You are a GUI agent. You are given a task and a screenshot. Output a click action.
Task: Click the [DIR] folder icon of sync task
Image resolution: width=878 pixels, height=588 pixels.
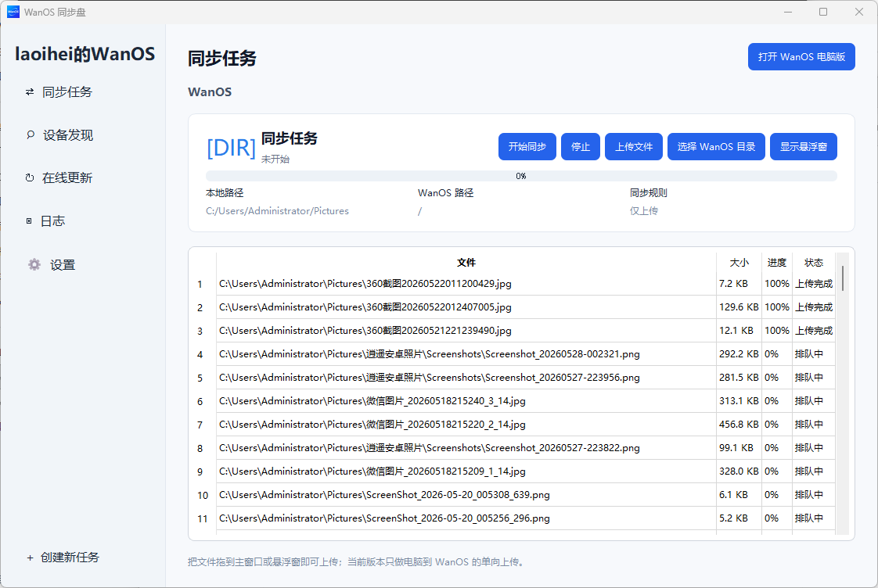[x=231, y=148]
